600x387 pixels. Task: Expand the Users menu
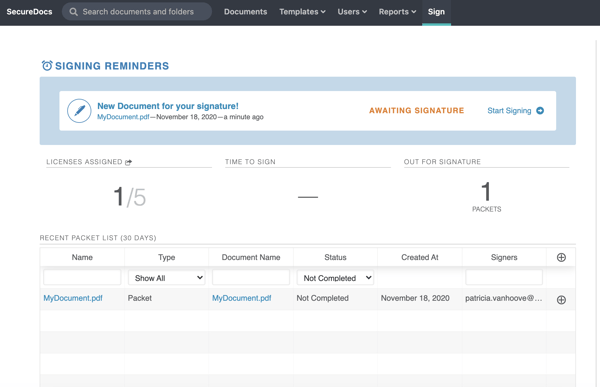point(352,12)
